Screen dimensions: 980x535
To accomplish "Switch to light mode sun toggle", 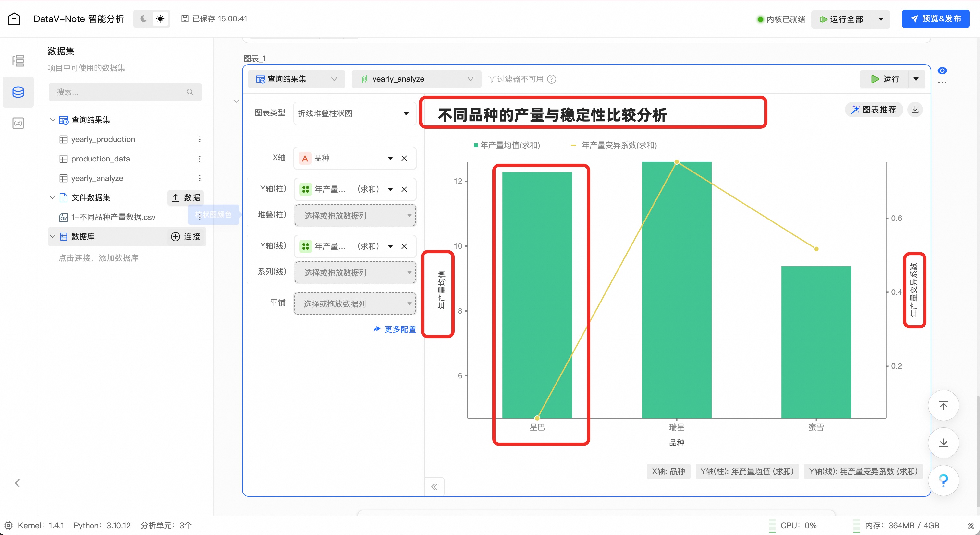I will tap(160, 18).
